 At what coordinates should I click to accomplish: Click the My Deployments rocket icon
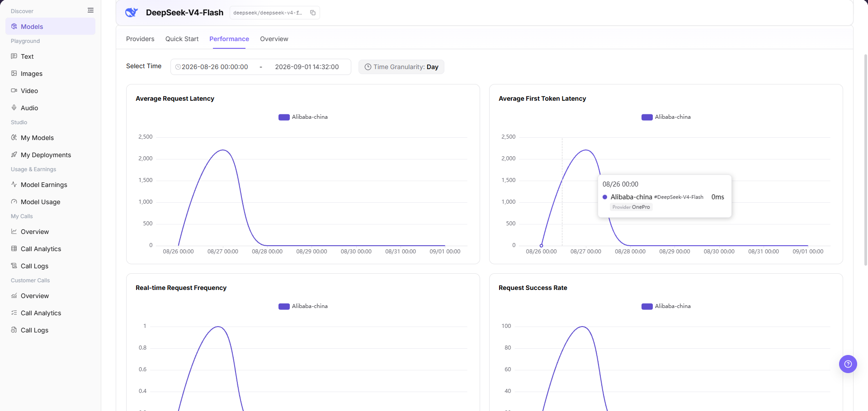coord(14,155)
